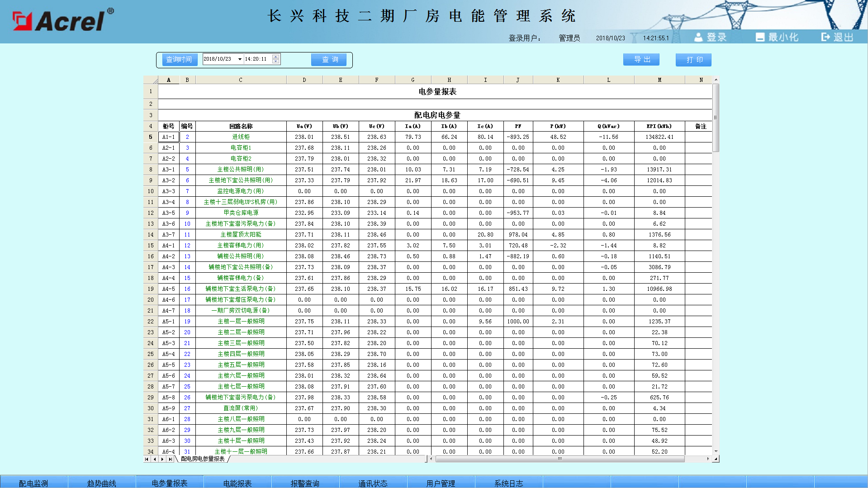Screen dimensions: 868x488
Task: Select the 配电房电参量报表 sheet tab
Action: [203, 459]
